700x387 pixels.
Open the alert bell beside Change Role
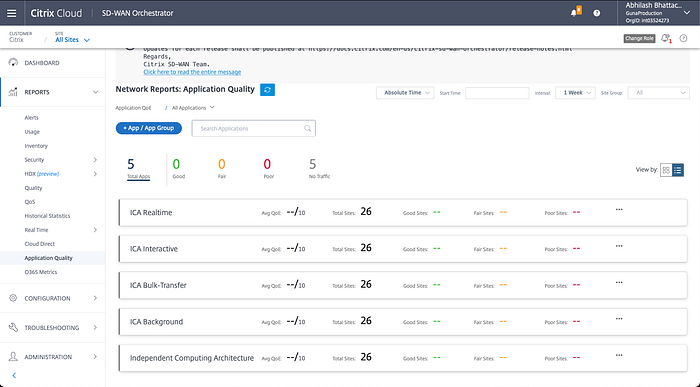click(666, 38)
